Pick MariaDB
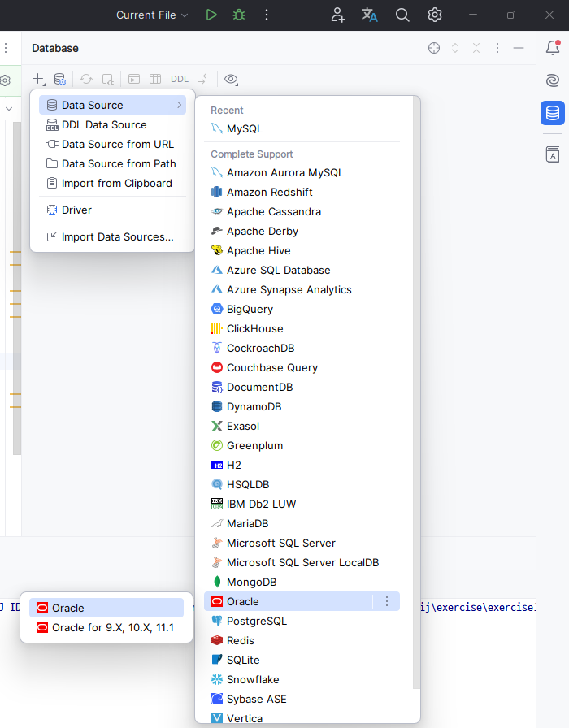 [x=302, y=524]
